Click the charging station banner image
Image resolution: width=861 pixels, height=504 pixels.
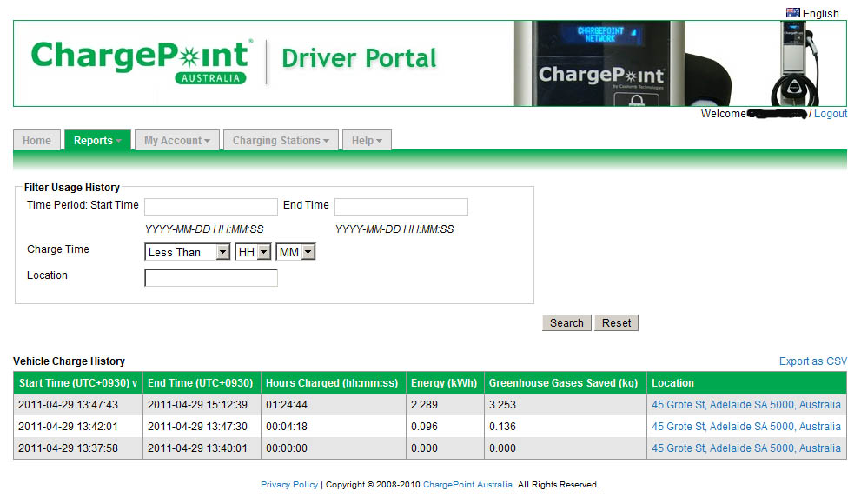680,63
